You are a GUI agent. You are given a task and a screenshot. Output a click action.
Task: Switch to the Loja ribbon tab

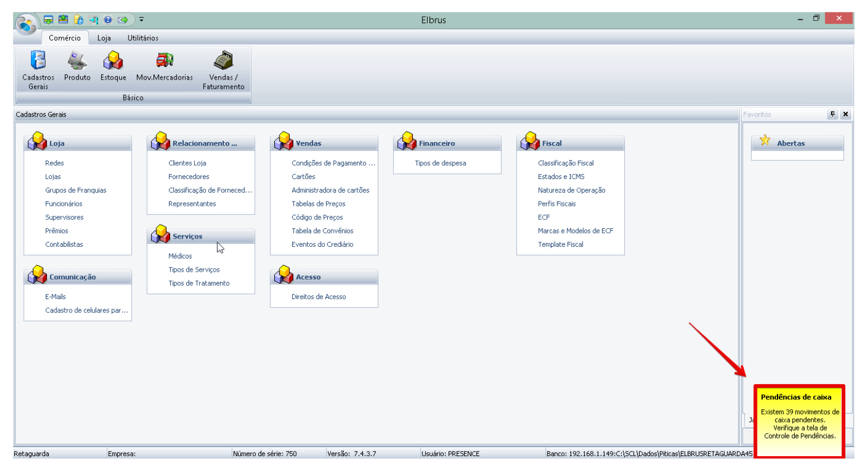tap(104, 38)
